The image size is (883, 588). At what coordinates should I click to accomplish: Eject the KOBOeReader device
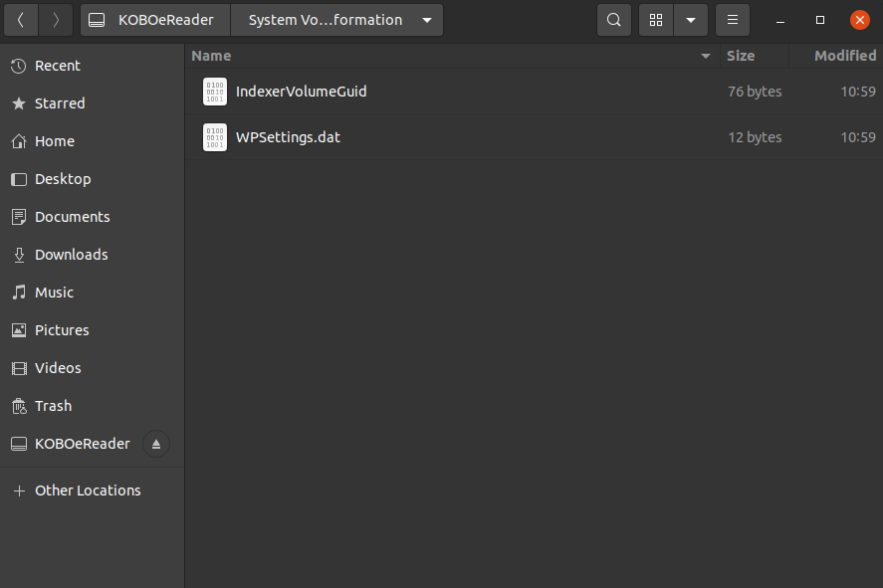155,444
